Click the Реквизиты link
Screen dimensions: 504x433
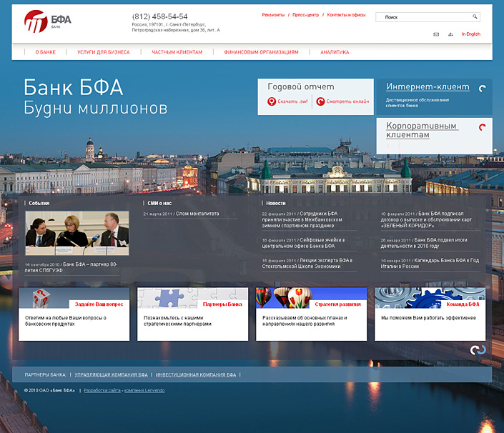[x=273, y=15]
